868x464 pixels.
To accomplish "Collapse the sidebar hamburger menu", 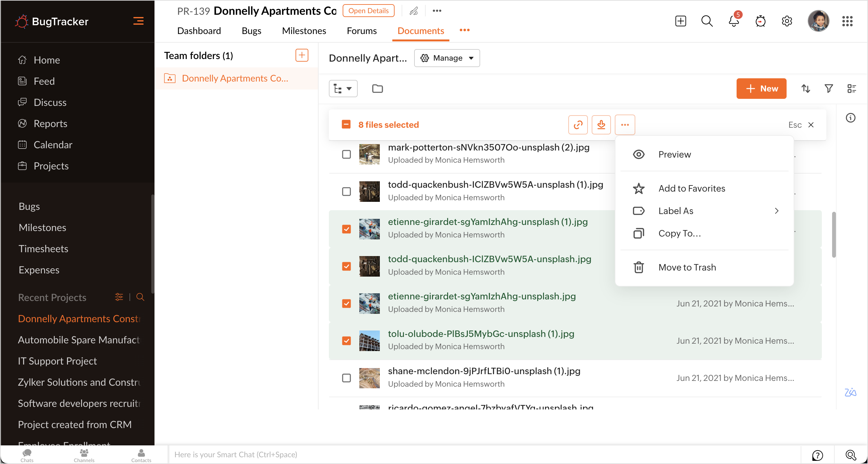I will click(x=138, y=21).
